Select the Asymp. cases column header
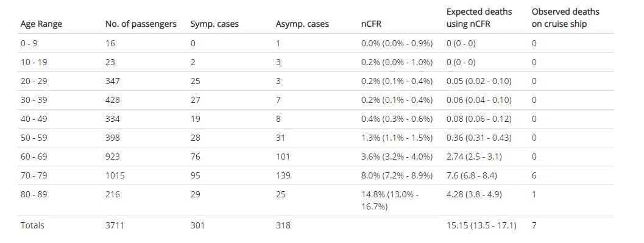Image resolution: width=644 pixels, height=243 pixels. [302, 24]
